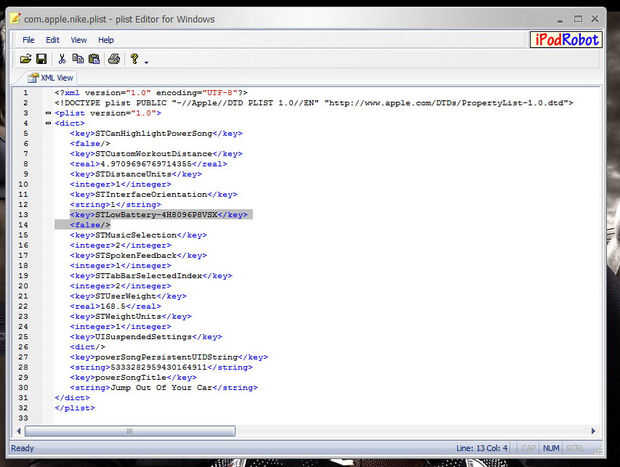This screenshot has height=467, width=620.
Task: Click the STCustomWorkoutDistance key line
Action: 156,154
